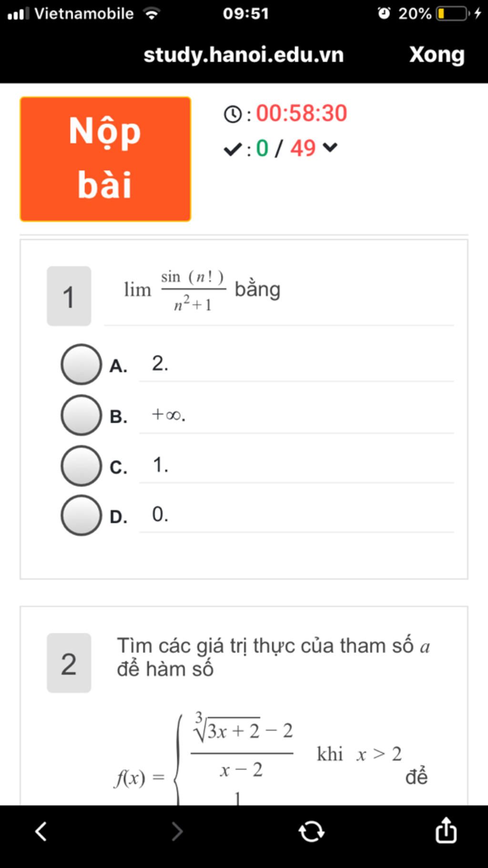488x868 pixels.
Task: Reload the page with refresh icon
Action: [x=312, y=831]
